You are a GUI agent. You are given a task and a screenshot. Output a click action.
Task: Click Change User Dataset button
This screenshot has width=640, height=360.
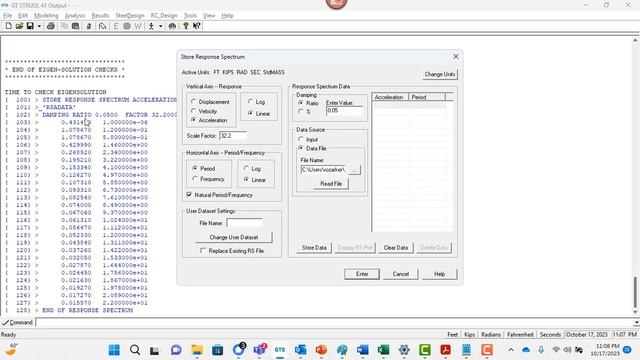click(x=233, y=237)
